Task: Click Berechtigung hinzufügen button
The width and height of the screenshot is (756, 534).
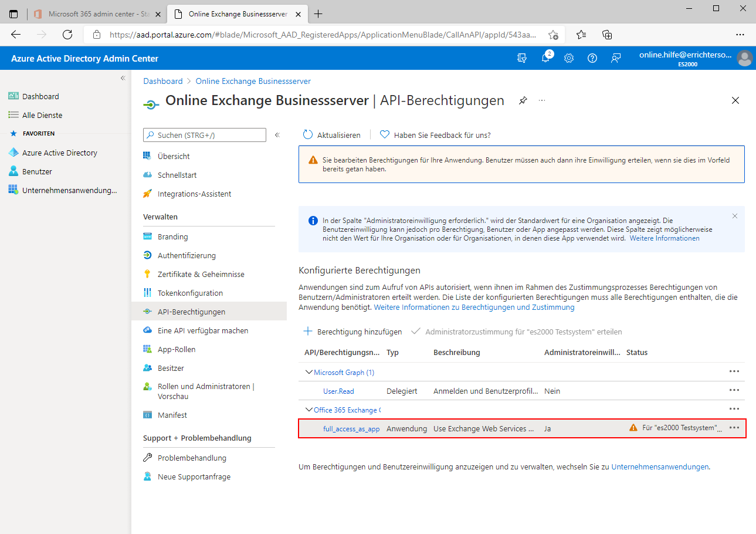Action: tap(352, 332)
